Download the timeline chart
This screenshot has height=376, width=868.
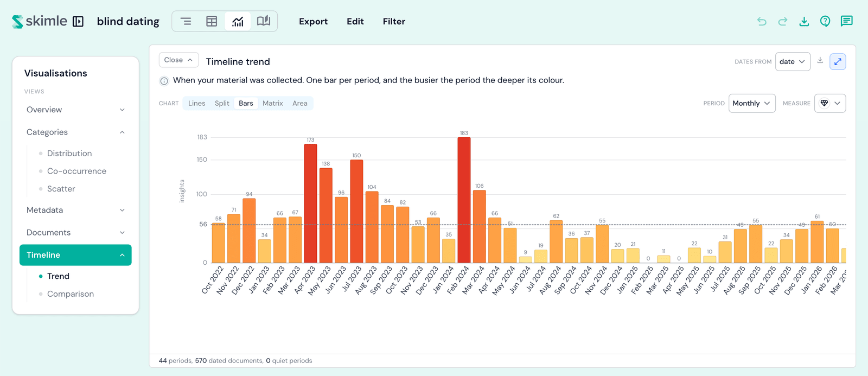pos(820,61)
